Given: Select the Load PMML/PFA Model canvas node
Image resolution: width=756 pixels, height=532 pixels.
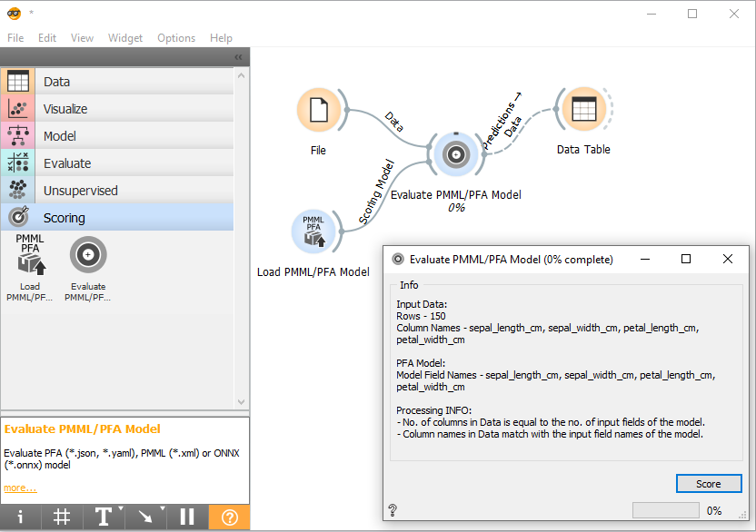Looking at the screenshot, I should [x=313, y=232].
